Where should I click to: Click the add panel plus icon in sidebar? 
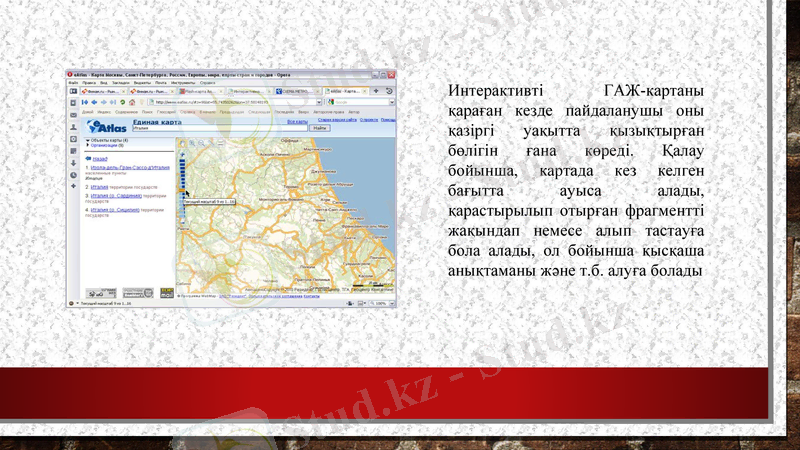point(73,186)
